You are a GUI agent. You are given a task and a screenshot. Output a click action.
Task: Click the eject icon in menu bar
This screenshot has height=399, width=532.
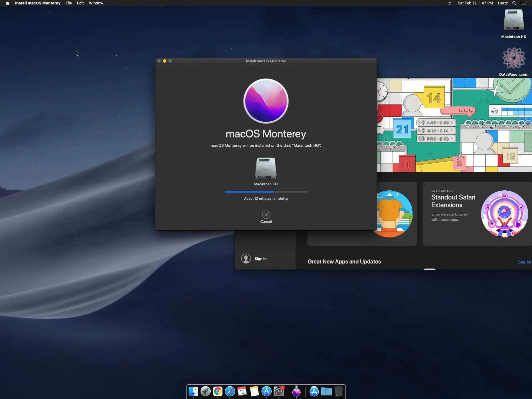click(450, 3)
